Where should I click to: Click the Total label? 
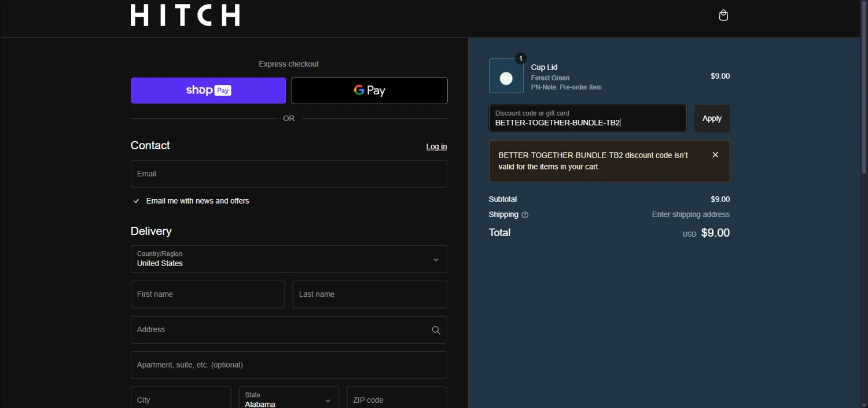(x=500, y=233)
